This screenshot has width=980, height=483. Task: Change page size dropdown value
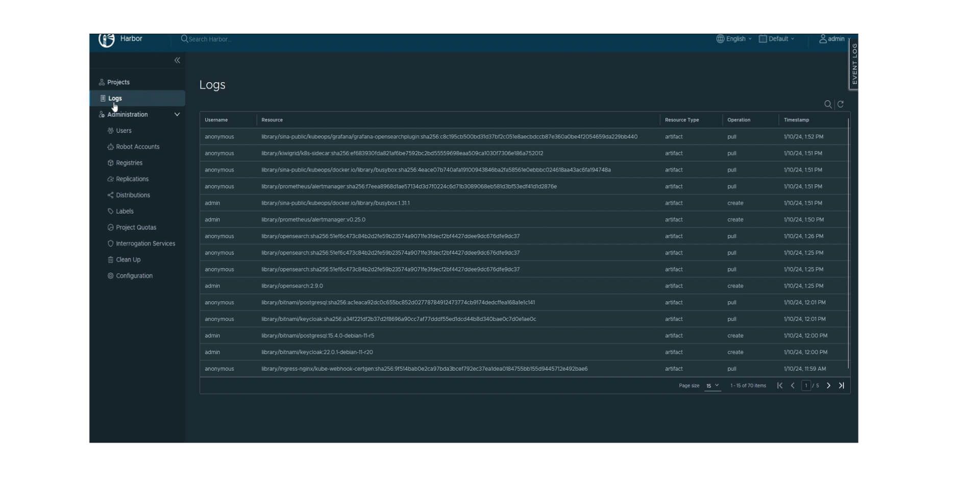click(x=712, y=386)
